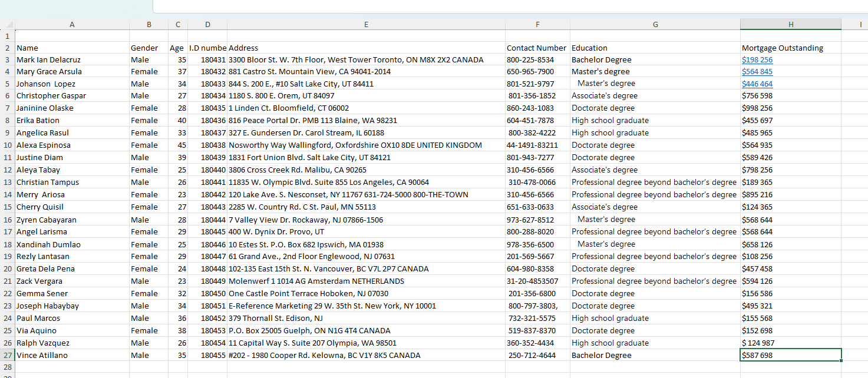Viewport: 868px width, 378px height.
Task: Select column E header
Action: pyautogui.click(x=366, y=24)
